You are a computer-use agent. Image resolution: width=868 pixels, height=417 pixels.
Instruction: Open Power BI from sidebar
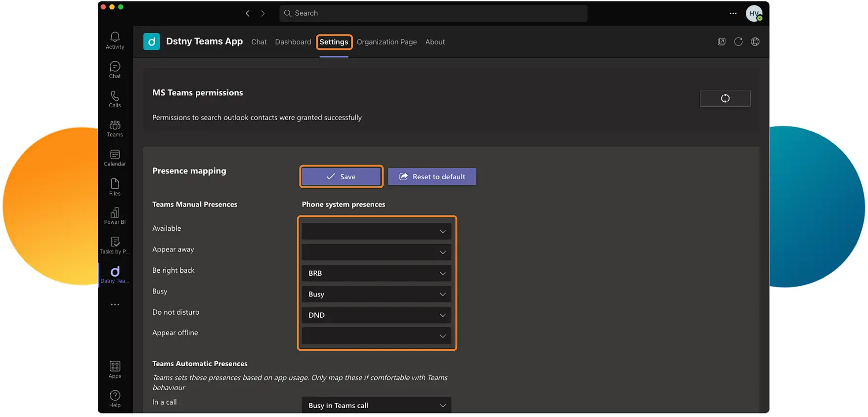pos(115,216)
